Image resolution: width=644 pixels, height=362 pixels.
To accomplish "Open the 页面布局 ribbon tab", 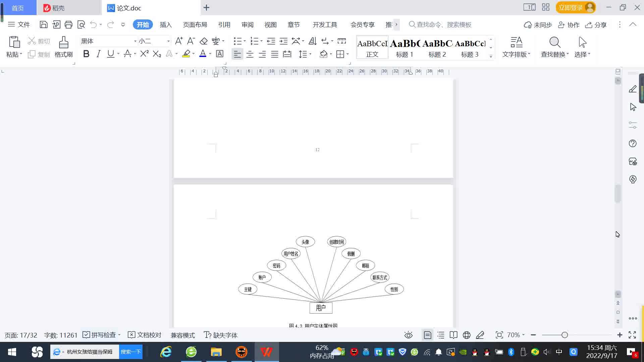I will [195, 25].
